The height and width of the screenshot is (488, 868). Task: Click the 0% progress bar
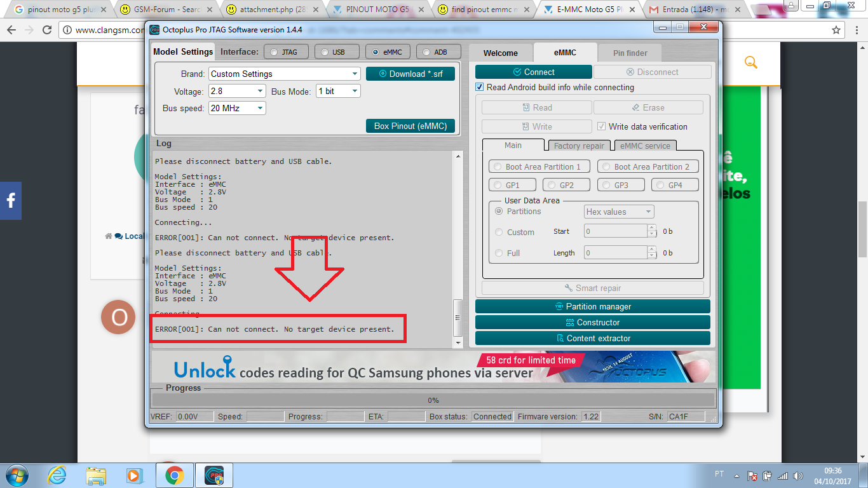point(433,400)
